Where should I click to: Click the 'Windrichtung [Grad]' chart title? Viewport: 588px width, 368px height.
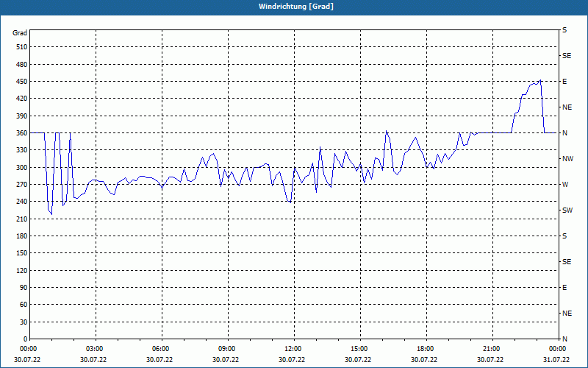click(x=295, y=7)
